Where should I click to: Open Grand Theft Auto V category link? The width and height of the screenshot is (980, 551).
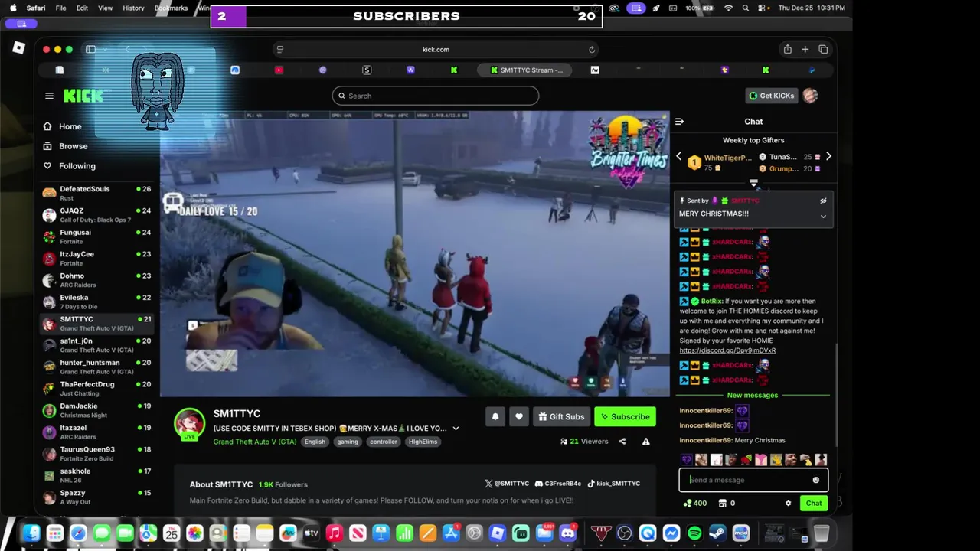[255, 442]
